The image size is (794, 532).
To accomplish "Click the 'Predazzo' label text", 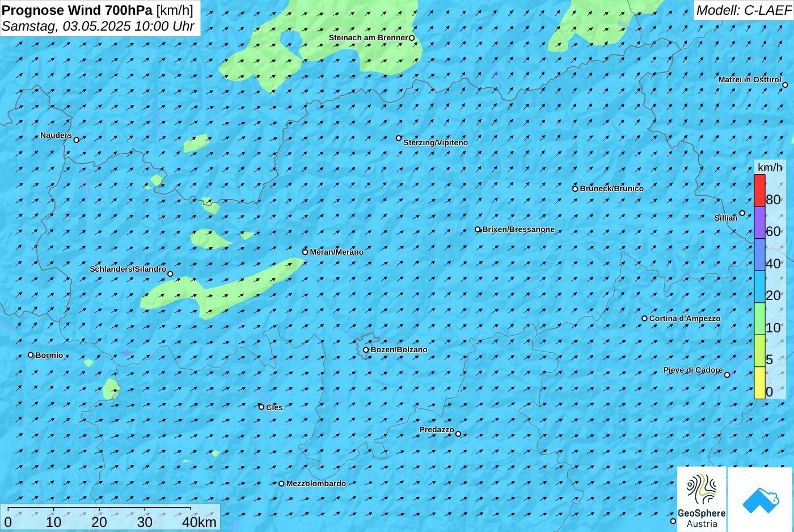I will [x=437, y=430].
